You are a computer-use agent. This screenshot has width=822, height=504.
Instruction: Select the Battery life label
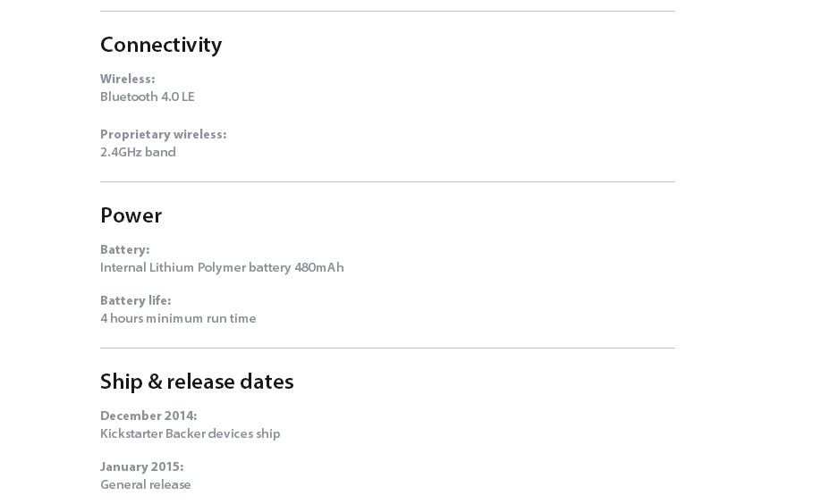coord(135,301)
